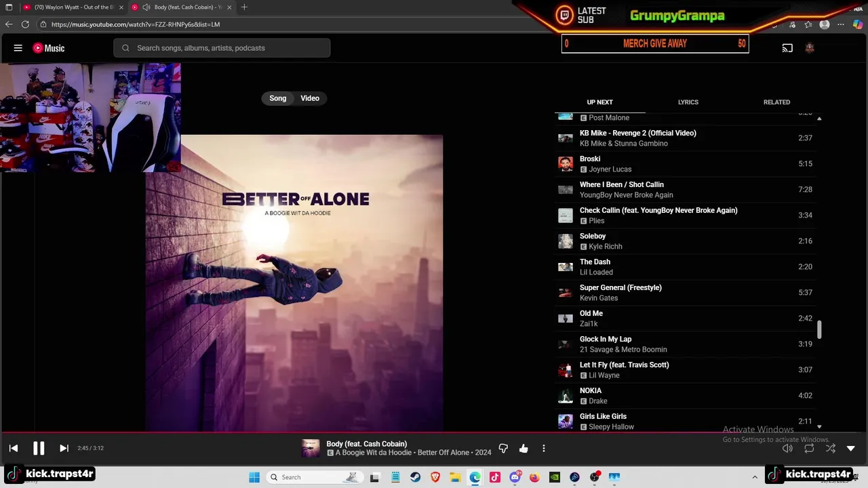868x488 pixels.
Task: Play Broski by Joyner Lucas
Action: pyautogui.click(x=685, y=163)
